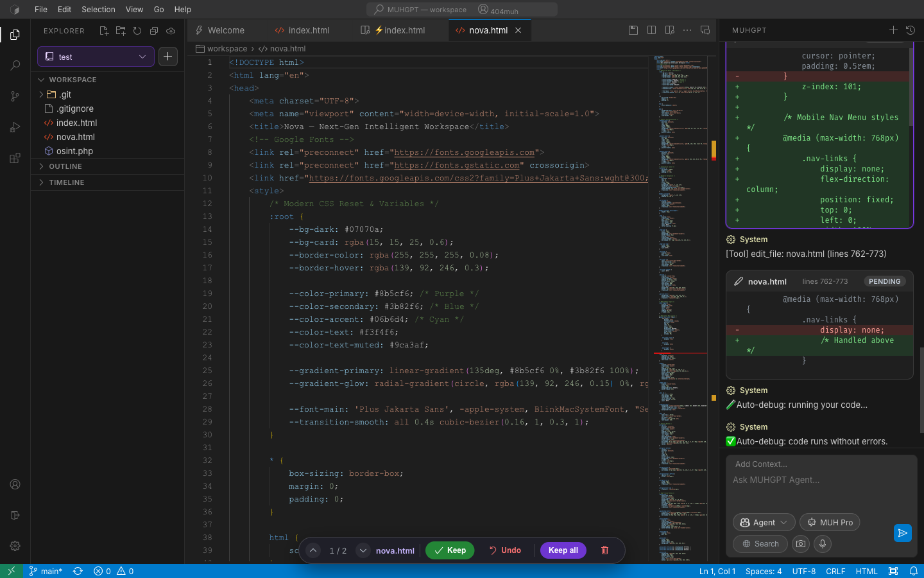924x578 pixels.
Task: Open the Agent mode dropdown
Action: pyautogui.click(x=764, y=522)
